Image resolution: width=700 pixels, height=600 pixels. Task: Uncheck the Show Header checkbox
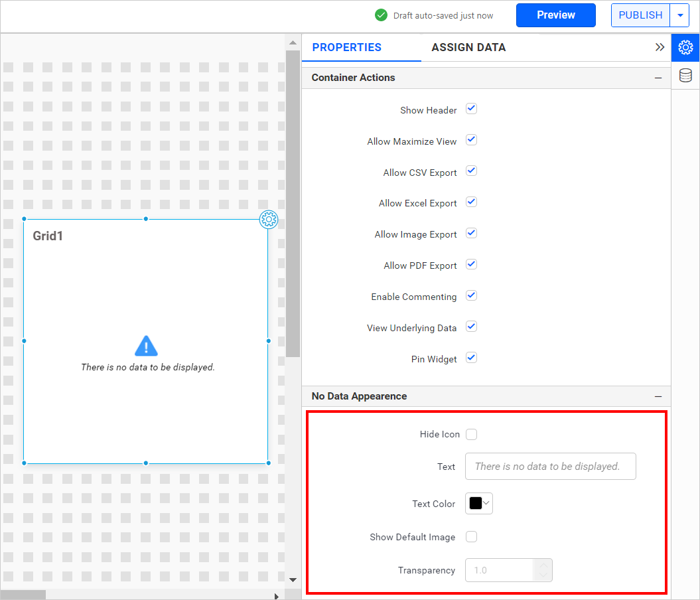(x=471, y=109)
